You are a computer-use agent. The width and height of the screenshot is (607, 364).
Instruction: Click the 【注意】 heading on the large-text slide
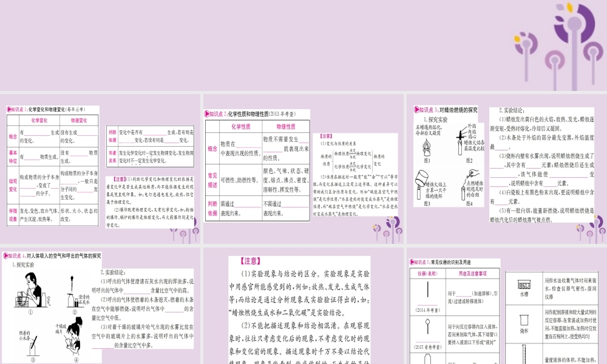coord(248,261)
